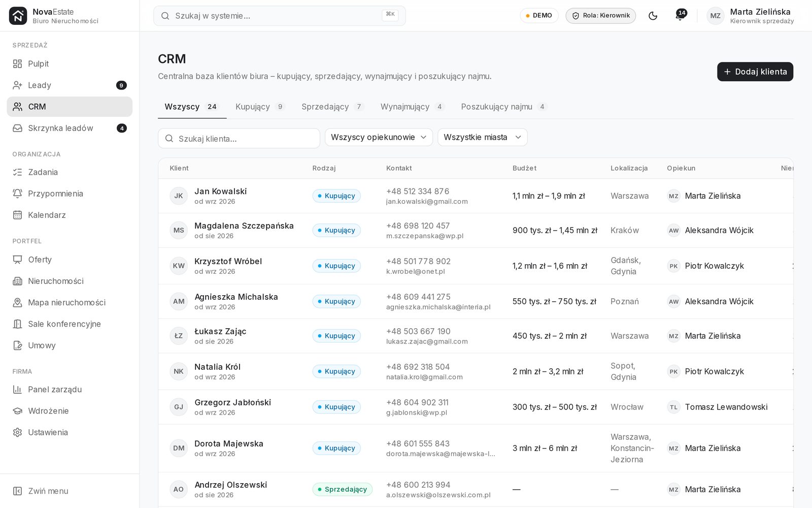Open Umowy contracts icon

17,345
